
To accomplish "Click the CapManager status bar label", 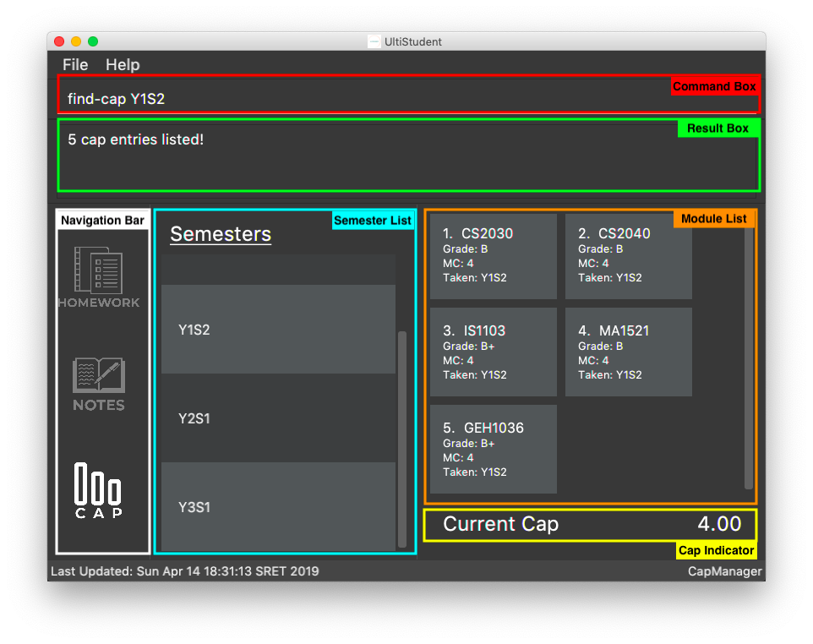I will [724, 571].
